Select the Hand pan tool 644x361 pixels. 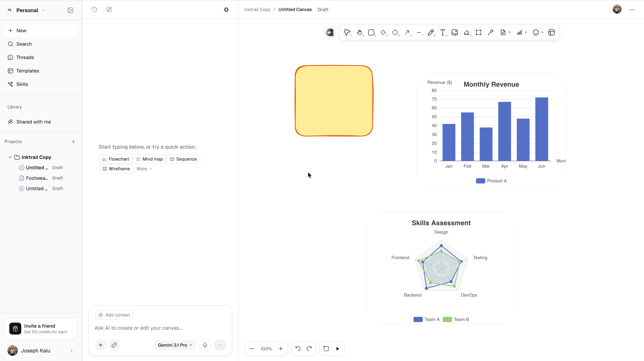click(x=359, y=32)
